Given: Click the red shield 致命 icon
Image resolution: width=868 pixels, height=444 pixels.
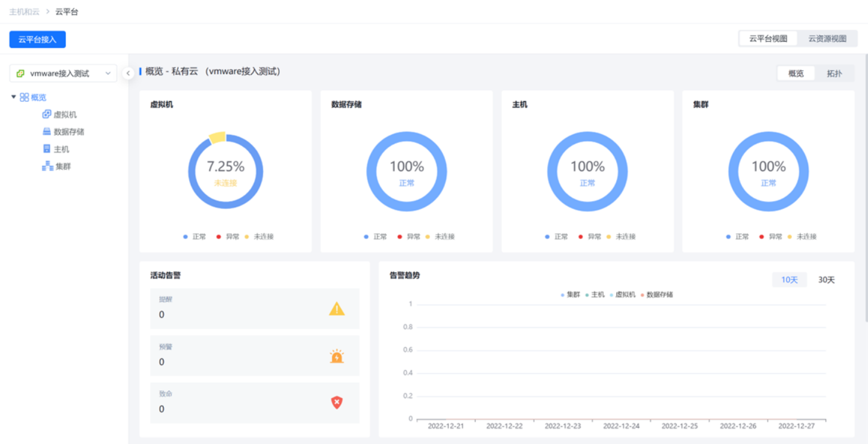Looking at the screenshot, I should 337,403.
